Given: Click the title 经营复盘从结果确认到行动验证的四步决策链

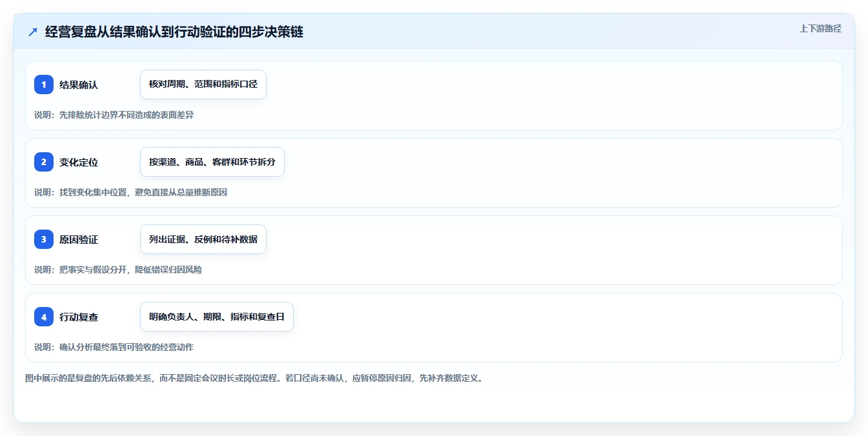Looking at the screenshot, I should [x=174, y=32].
